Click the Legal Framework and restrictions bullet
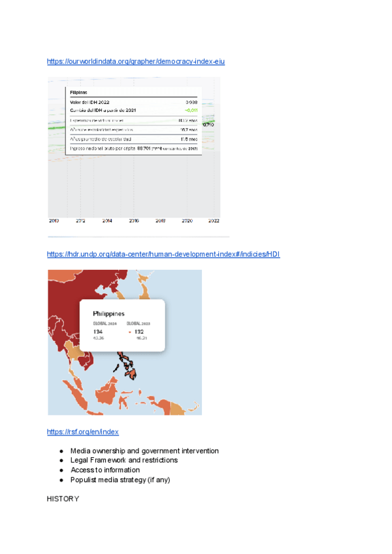 123,460
